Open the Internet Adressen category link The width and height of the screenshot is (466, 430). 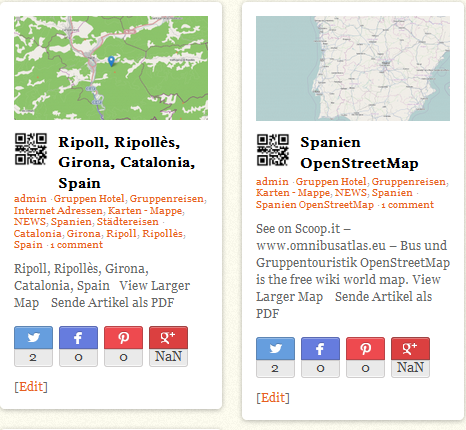tap(58, 211)
